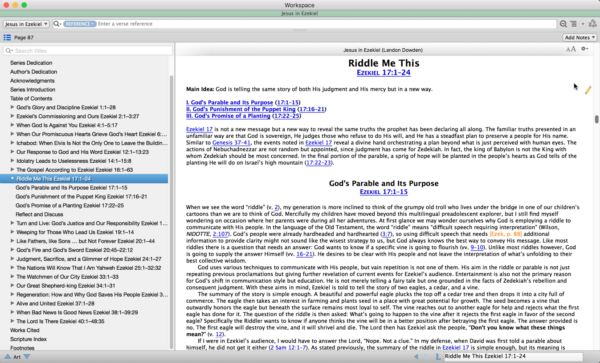Open Reflect and Discuss entry
The width and height of the screenshot is (600, 363).
tap(39, 214)
